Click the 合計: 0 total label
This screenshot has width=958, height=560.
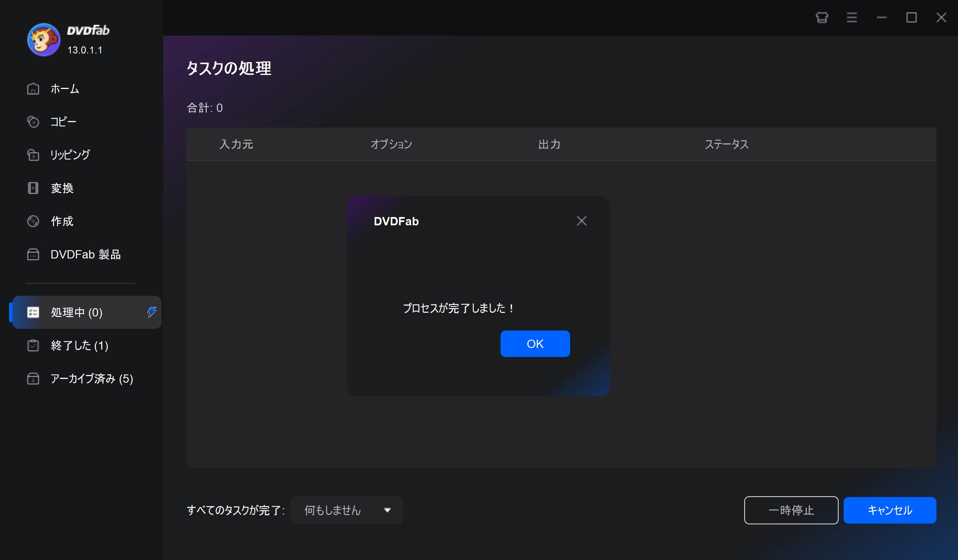(205, 108)
